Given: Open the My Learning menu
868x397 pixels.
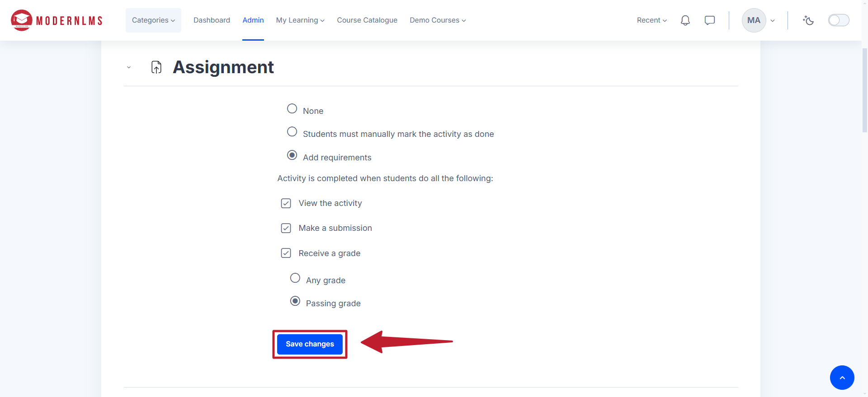Looking at the screenshot, I should click(300, 20).
